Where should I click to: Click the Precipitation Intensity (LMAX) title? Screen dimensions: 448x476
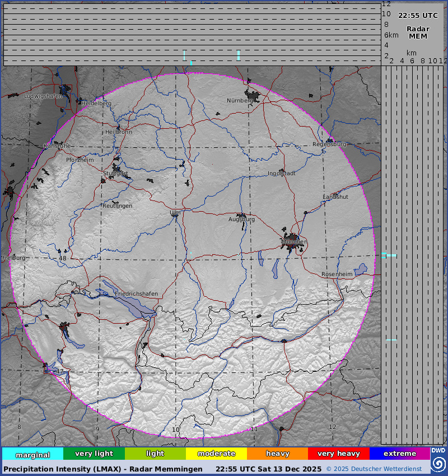103,469
